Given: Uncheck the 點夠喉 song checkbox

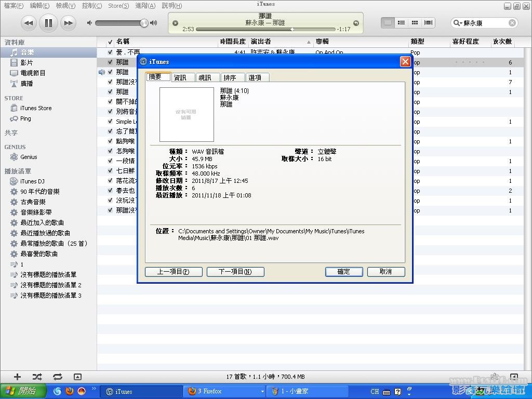Looking at the screenshot, I should tap(110, 141).
